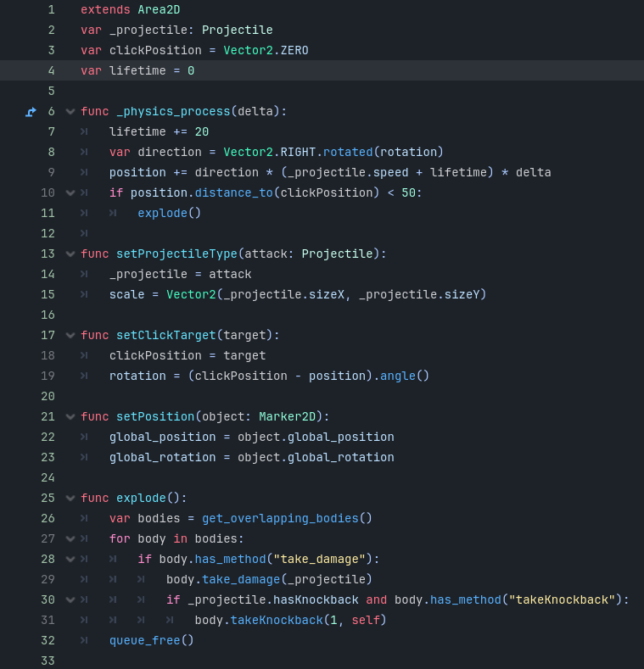Click '_projectile.sizeY' on line 15
This screenshot has width=644, height=669.
(419, 294)
